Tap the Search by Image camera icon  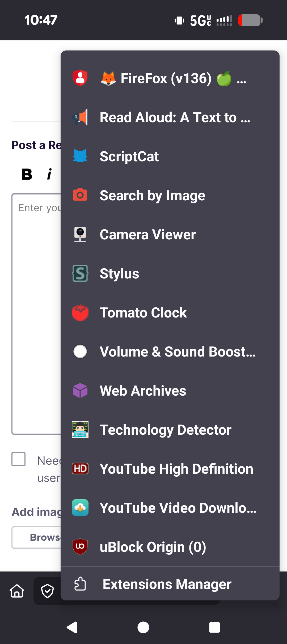point(80,195)
